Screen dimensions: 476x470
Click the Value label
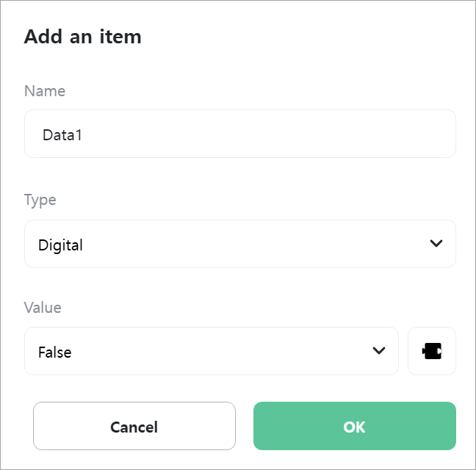point(43,308)
